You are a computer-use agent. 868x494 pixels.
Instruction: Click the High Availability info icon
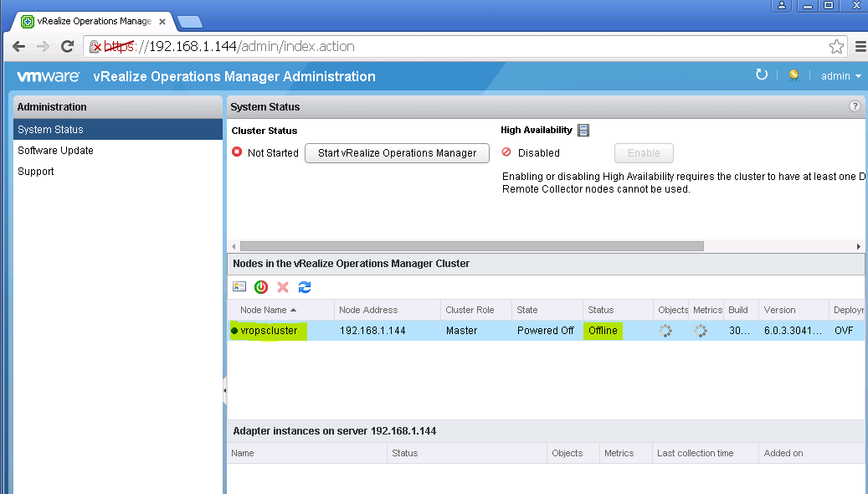coord(583,130)
